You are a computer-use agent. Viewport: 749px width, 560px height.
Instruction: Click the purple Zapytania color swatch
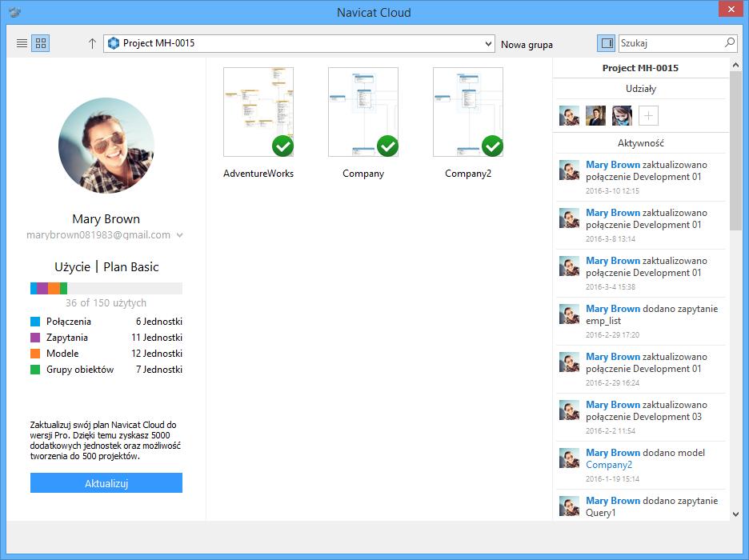tap(35, 338)
